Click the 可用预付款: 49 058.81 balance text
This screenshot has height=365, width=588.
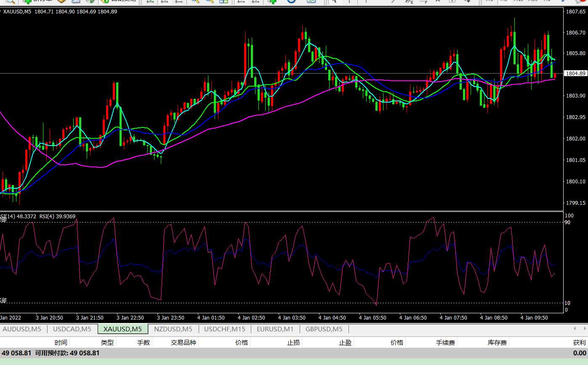point(67,353)
